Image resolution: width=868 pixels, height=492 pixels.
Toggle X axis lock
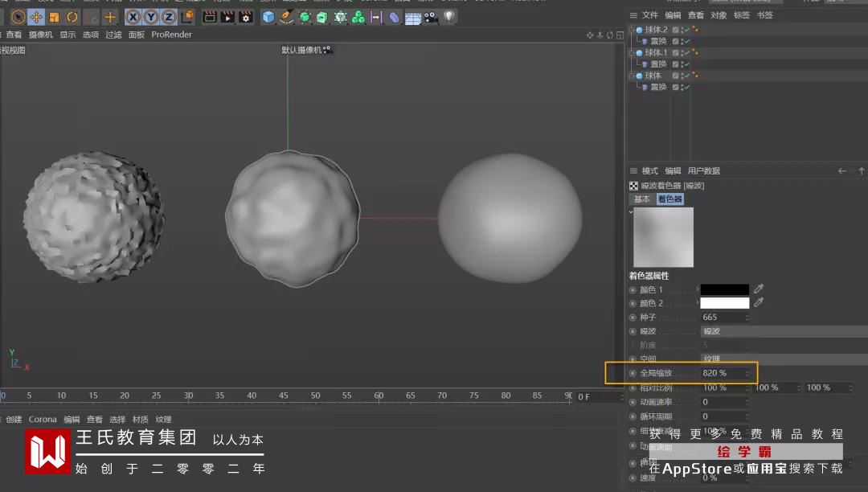pos(133,17)
